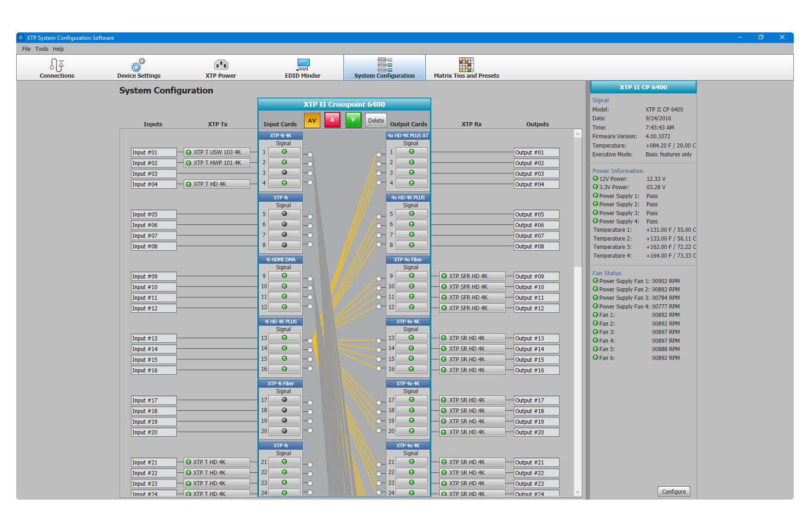810x532 pixels.
Task: Click output 13 signal indicator
Action: pyautogui.click(x=411, y=338)
